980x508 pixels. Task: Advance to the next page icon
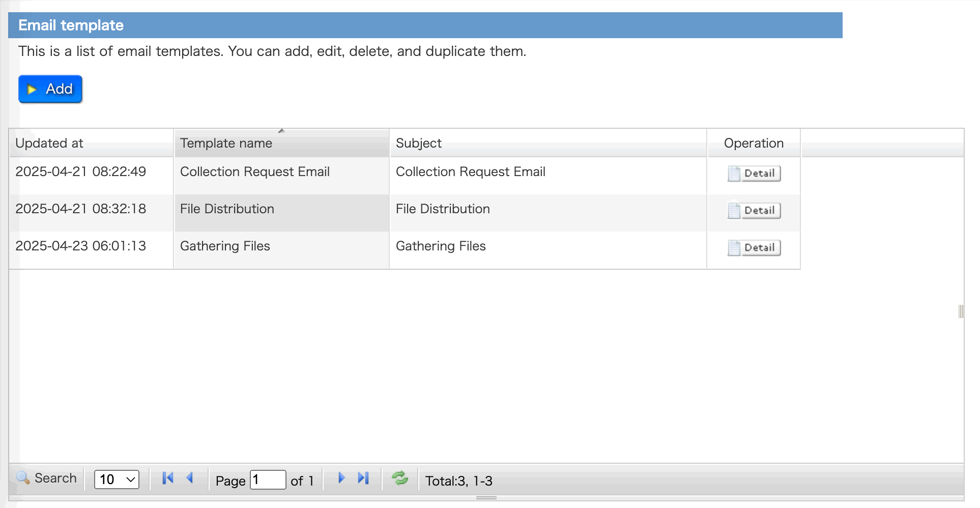click(340, 478)
